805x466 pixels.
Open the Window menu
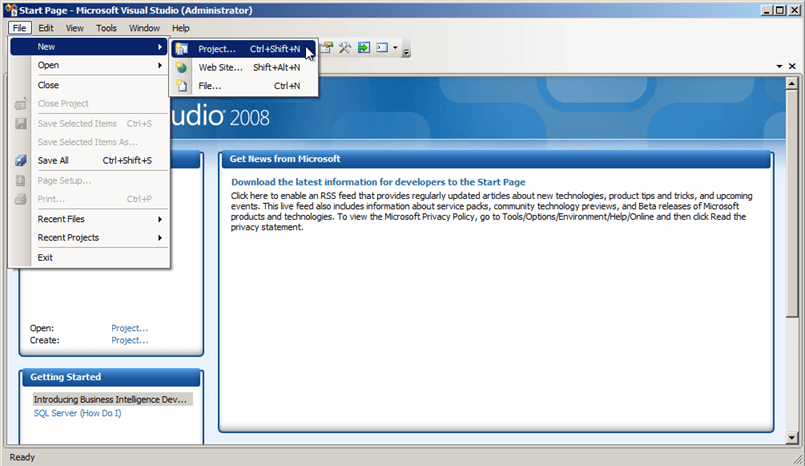(144, 28)
